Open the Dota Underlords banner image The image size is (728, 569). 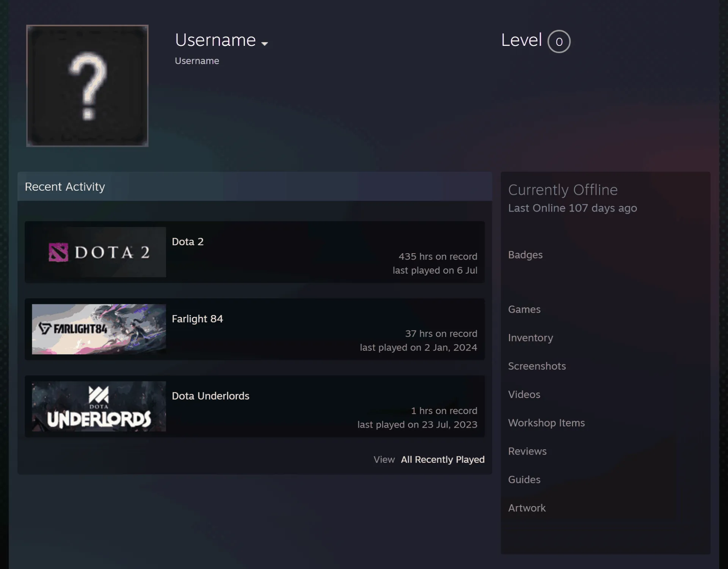(99, 406)
